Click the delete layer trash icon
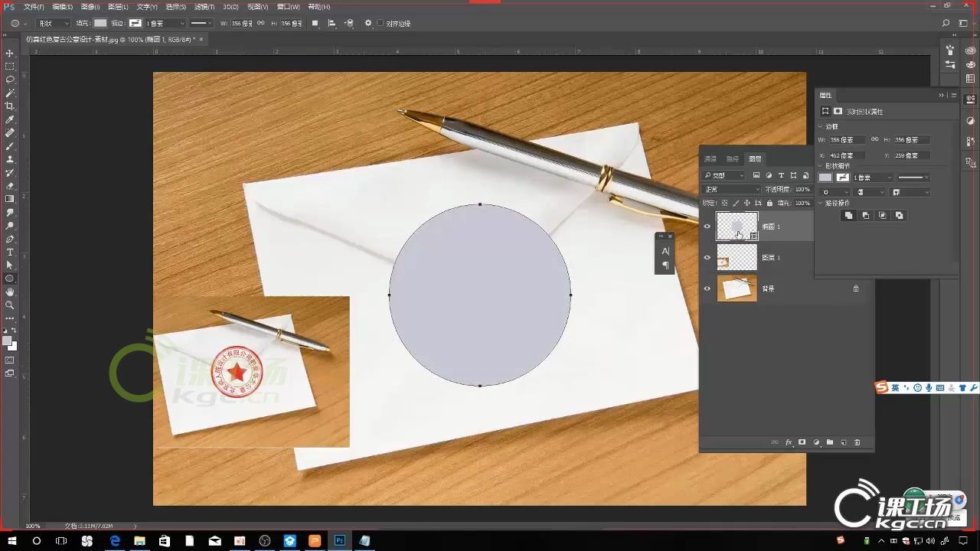 857,442
